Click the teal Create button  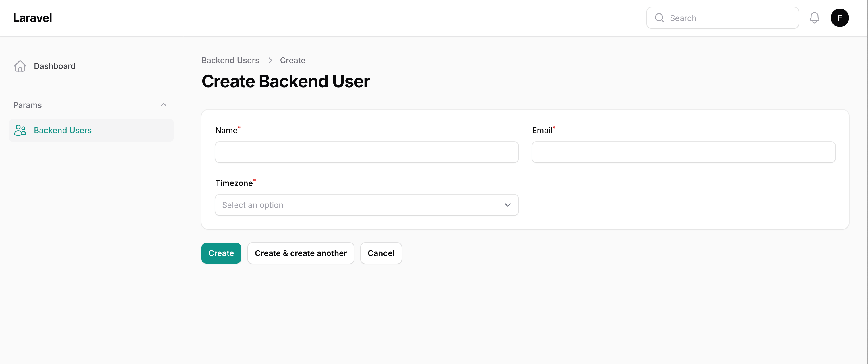221,253
